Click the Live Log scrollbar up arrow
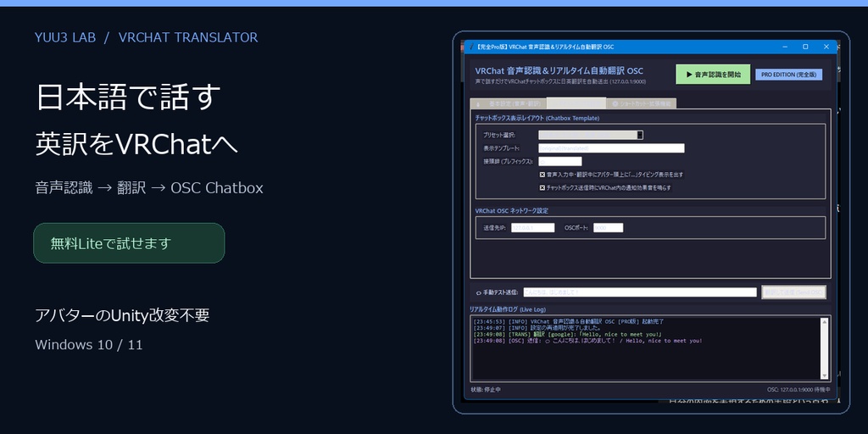The width and height of the screenshot is (868, 434). pos(824,321)
